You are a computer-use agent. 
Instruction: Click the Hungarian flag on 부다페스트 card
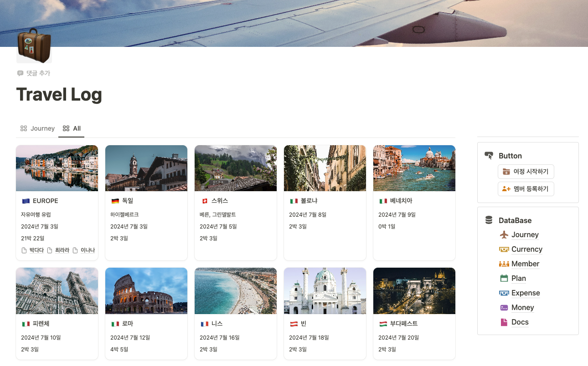click(383, 324)
